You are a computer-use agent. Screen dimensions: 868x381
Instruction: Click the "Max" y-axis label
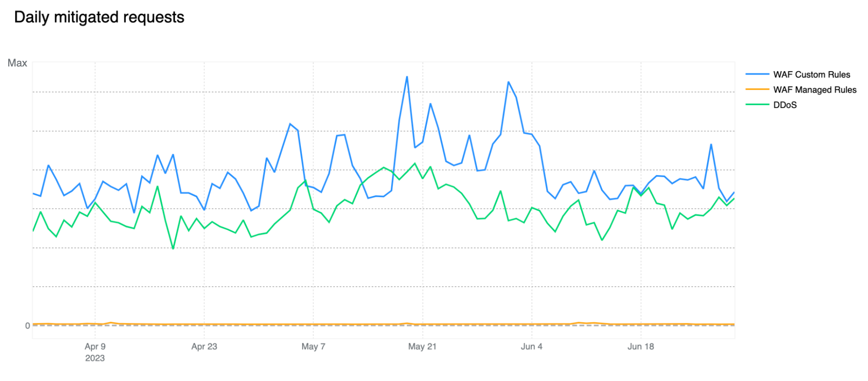(17, 63)
